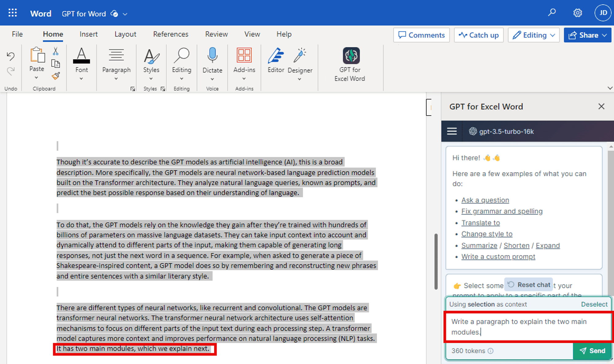The image size is (614, 364).
Task: Open the Comments button
Action: 421,35
